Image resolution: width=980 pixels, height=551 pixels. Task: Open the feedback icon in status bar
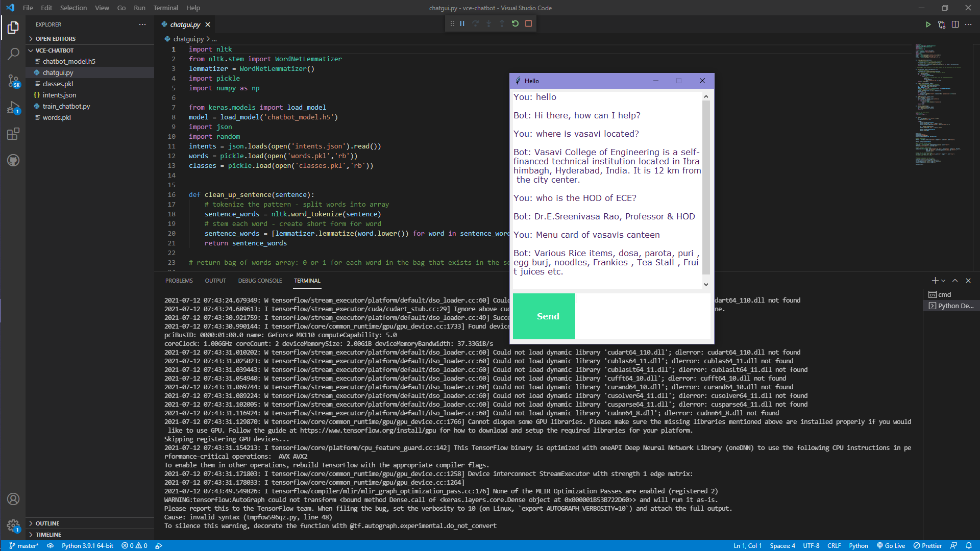pyautogui.click(x=953, y=545)
